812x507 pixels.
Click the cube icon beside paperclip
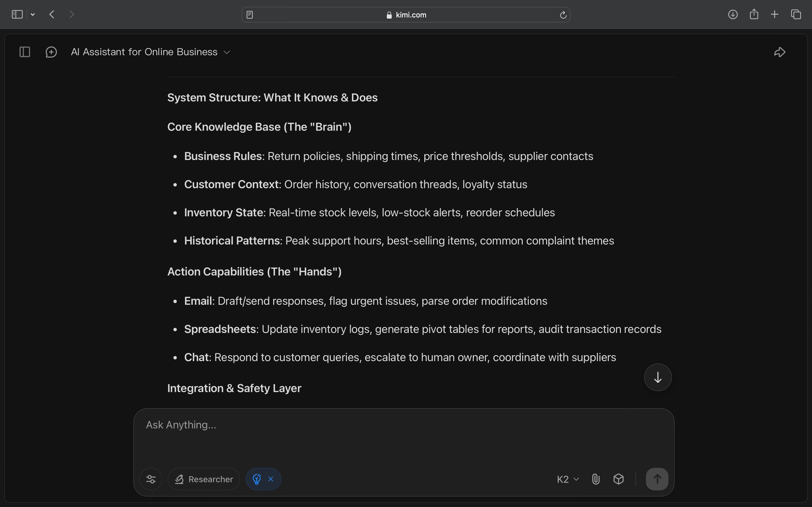[618, 479]
